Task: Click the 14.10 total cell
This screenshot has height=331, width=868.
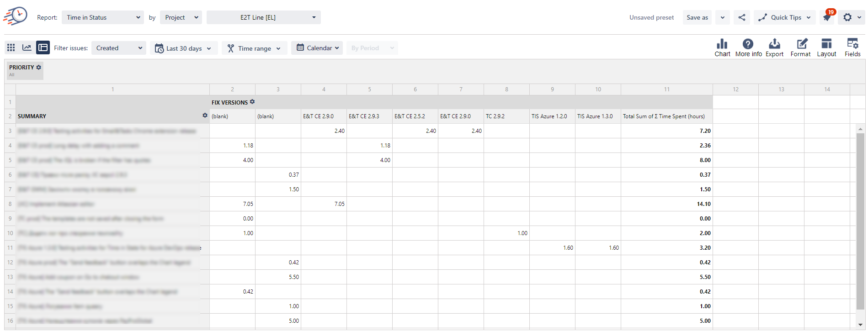Action: pos(666,204)
